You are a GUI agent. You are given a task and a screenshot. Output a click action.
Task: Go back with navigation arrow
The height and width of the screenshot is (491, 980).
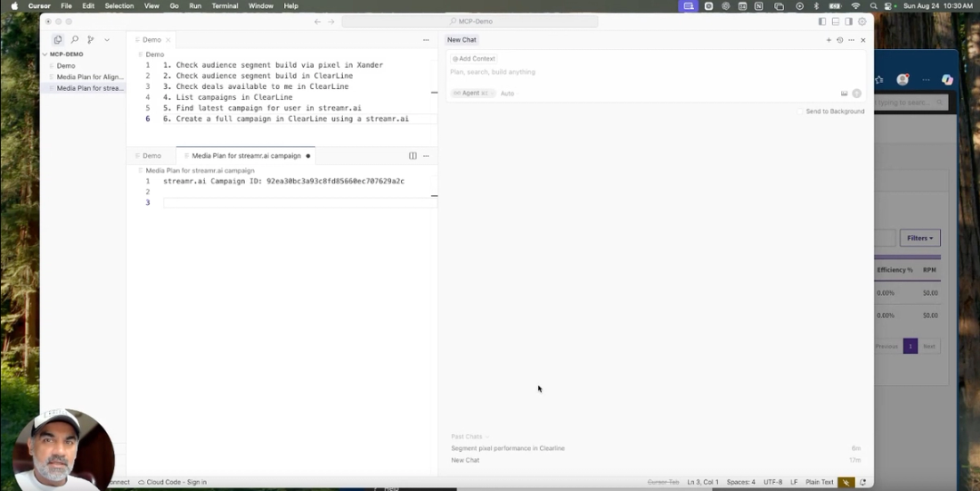tap(318, 21)
